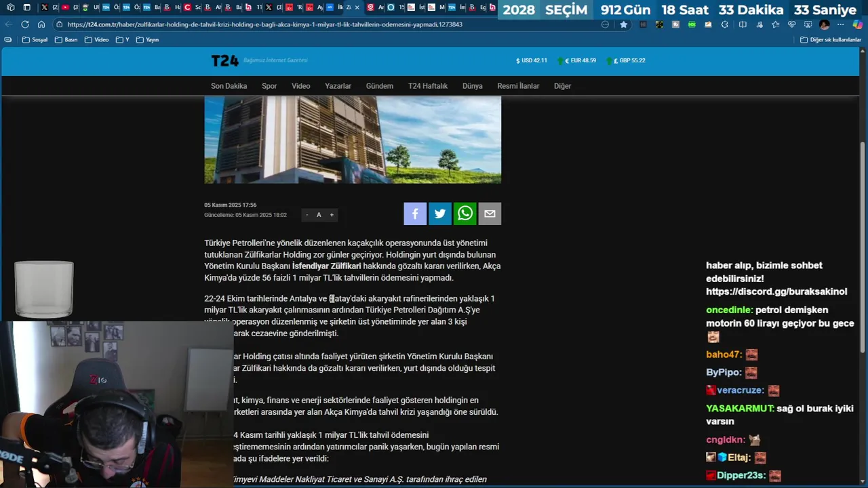The width and height of the screenshot is (868, 488).
Task: Open Resmi İlanlar section
Action: (x=518, y=86)
